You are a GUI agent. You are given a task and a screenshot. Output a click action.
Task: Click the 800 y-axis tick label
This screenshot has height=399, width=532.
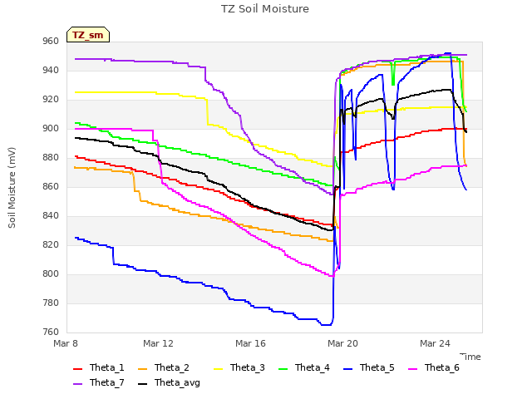click(51, 274)
